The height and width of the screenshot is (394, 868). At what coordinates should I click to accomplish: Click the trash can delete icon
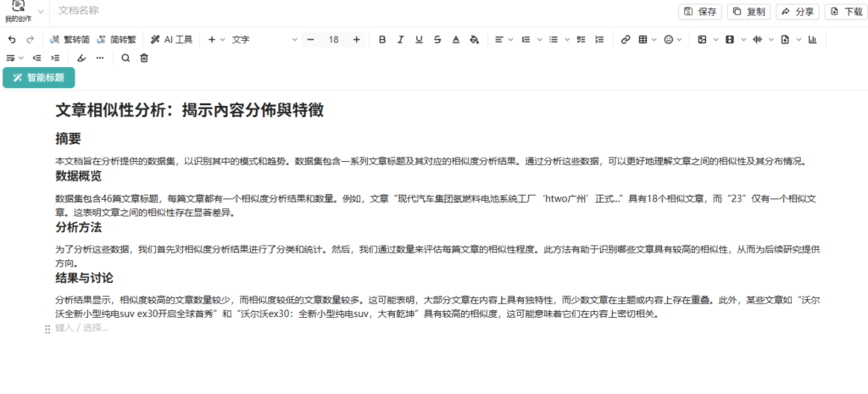(x=144, y=58)
